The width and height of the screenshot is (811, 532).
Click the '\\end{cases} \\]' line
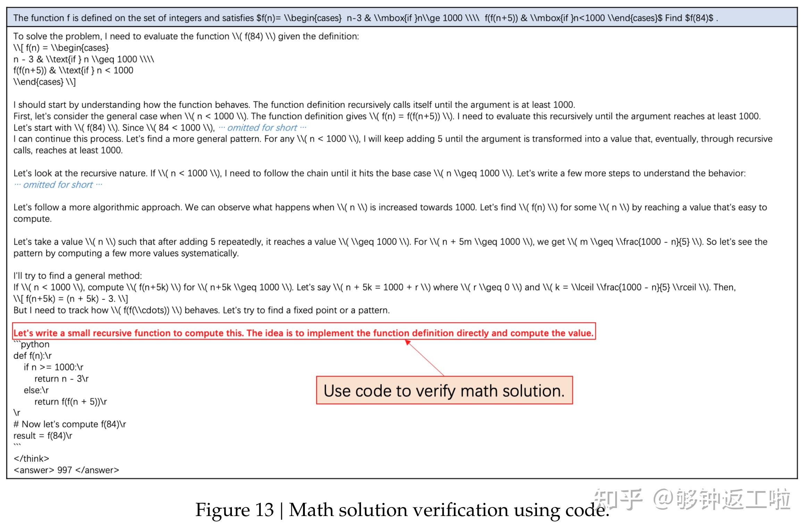44,82
